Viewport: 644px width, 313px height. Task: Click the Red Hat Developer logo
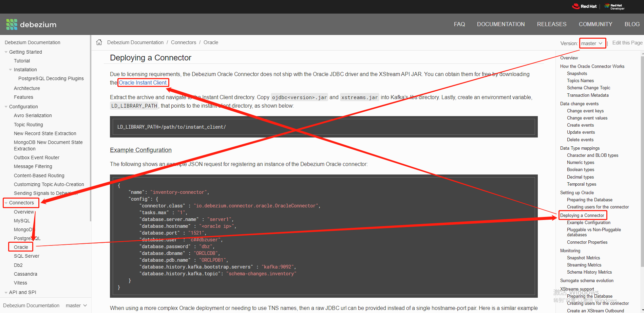pos(614,6)
